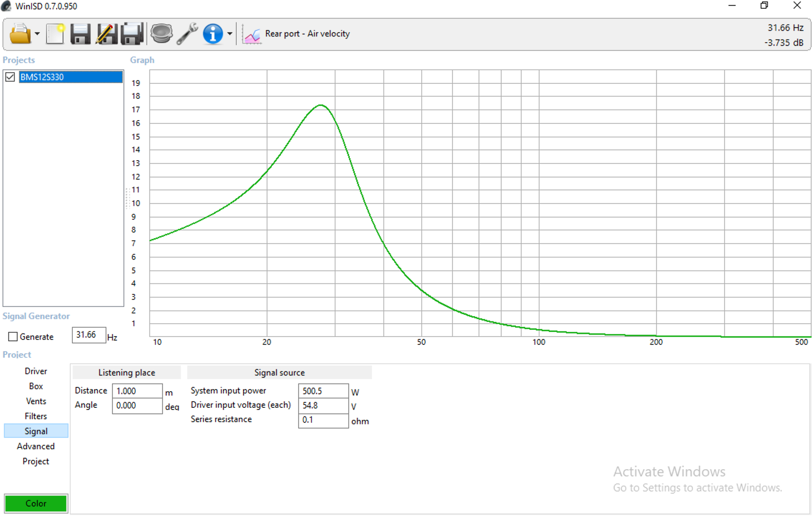
Task: Click the 31.66 Hz cursor readout
Action: (x=785, y=28)
